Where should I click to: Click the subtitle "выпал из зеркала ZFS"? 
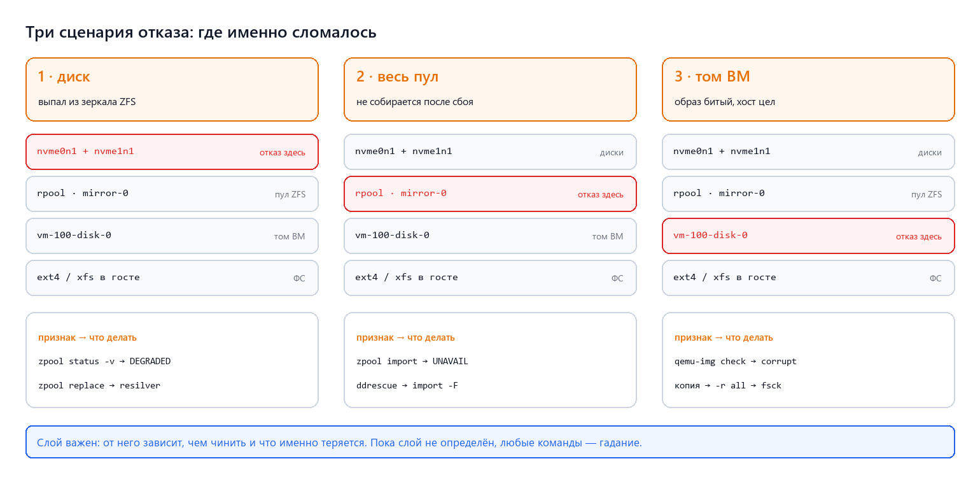click(x=87, y=102)
